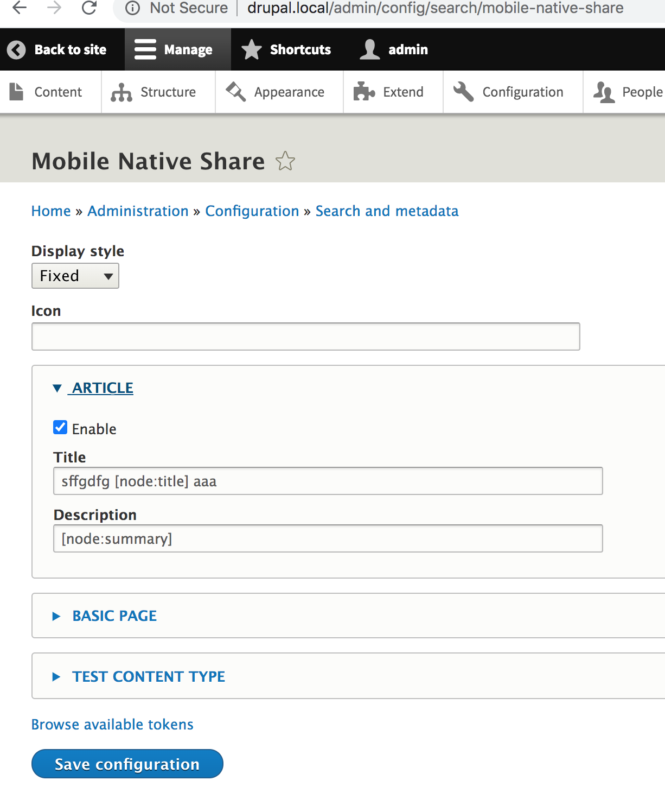This screenshot has width=665, height=812.
Task: Open the Content page icon
Action: pyautogui.click(x=16, y=92)
